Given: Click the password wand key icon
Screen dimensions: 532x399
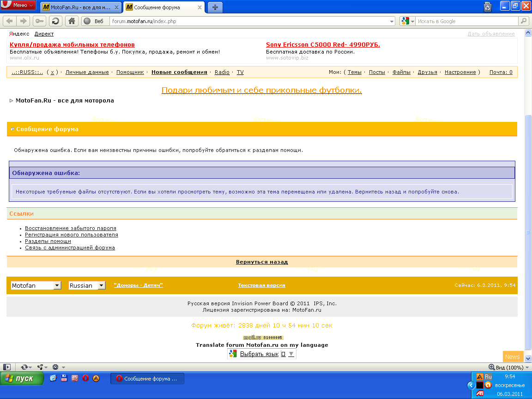Looking at the screenshot, I should 39,21.
